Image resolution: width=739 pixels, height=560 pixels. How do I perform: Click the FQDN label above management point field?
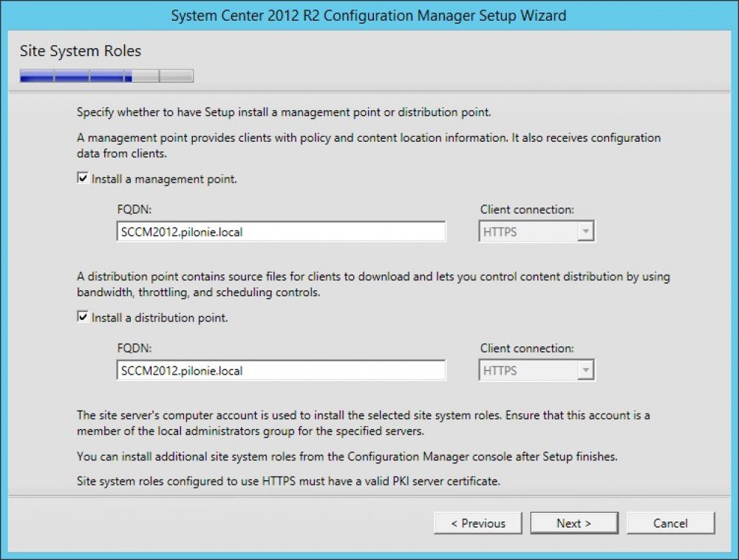coord(134,209)
